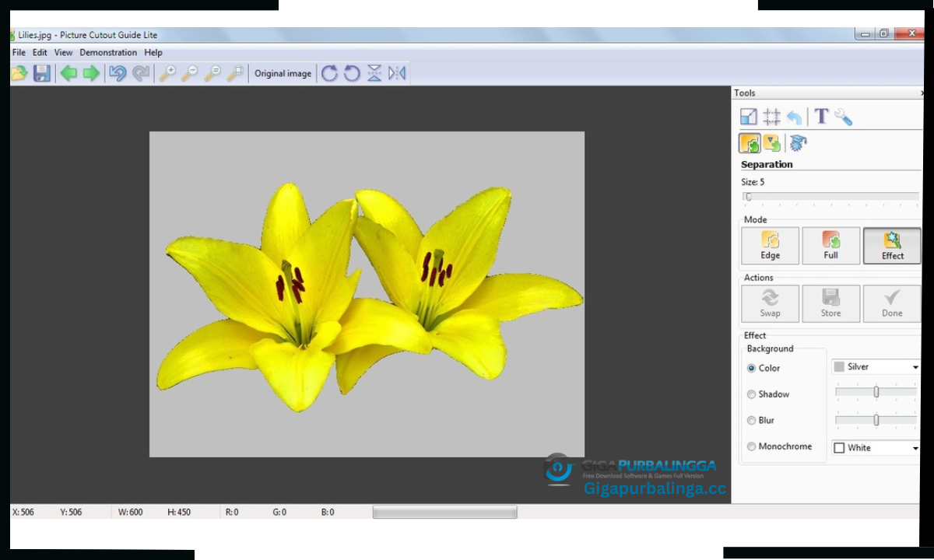Switch to Full mode
Viewport: 934px width, 560px height.
[831, 246]
